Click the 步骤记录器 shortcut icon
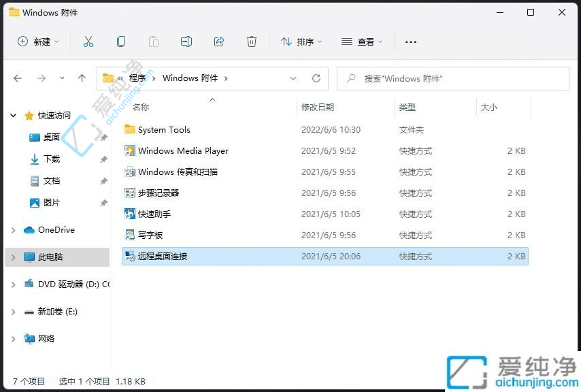 130,193
